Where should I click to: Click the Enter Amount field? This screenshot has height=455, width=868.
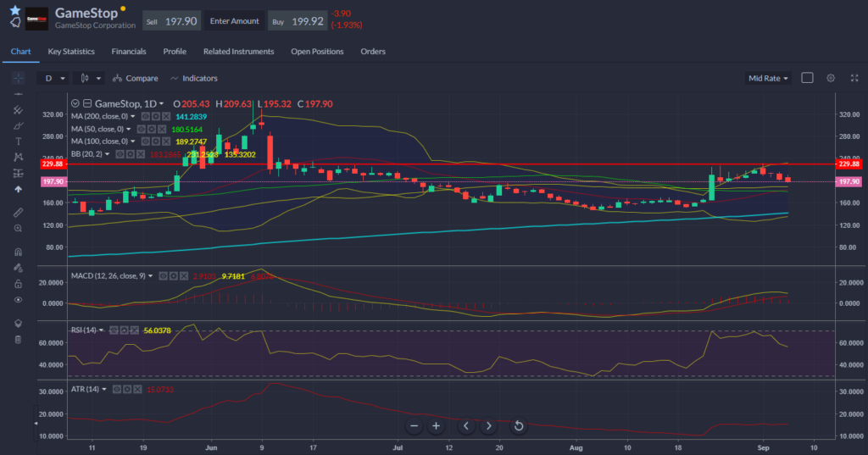click(235, 21)
